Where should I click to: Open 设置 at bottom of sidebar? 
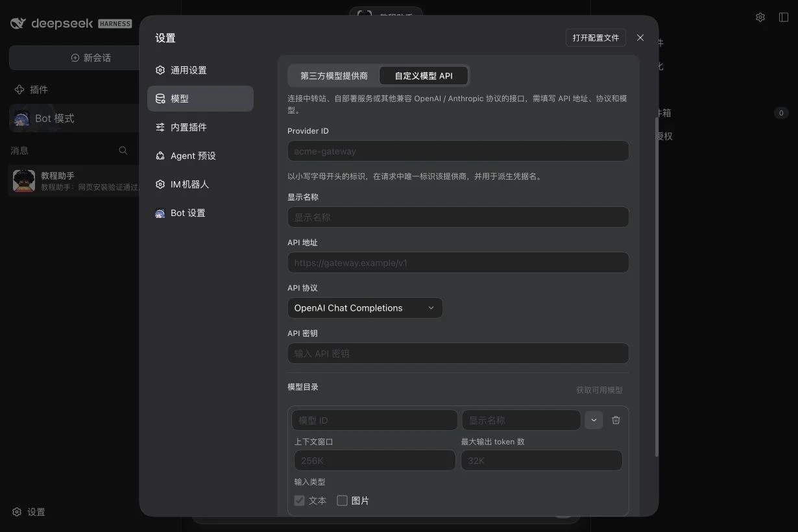[29, 512]
